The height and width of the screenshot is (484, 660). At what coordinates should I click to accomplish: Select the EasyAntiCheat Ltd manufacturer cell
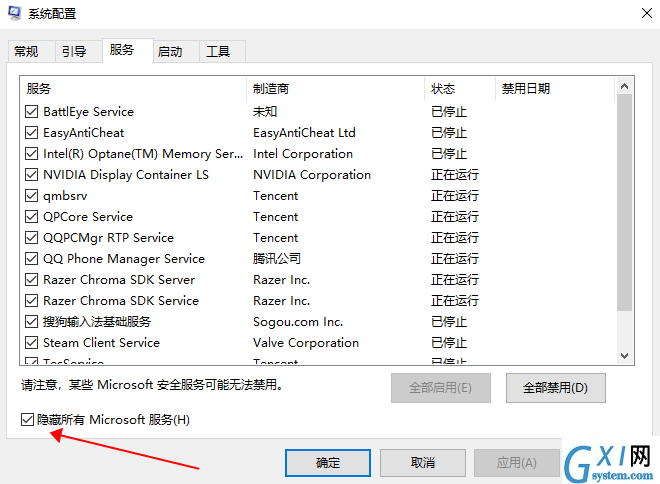click(x=304, y=133)
